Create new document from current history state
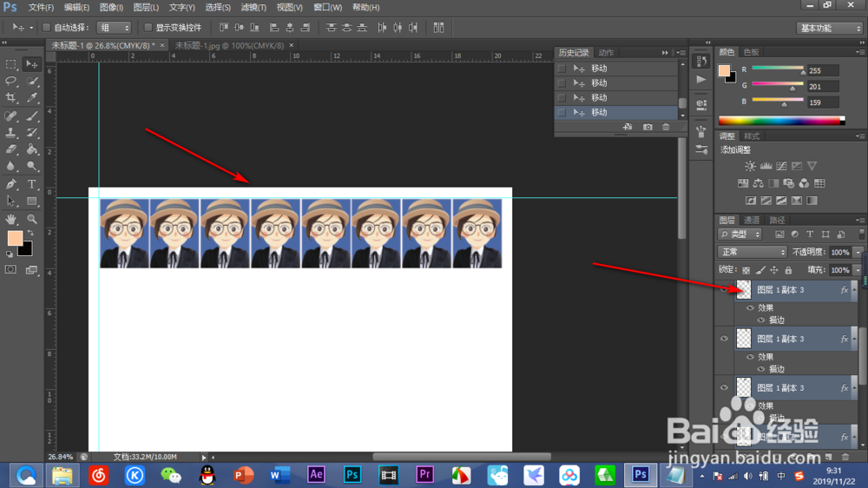The width and height of the screenshot is (868, 488). (x=628, y=127)
